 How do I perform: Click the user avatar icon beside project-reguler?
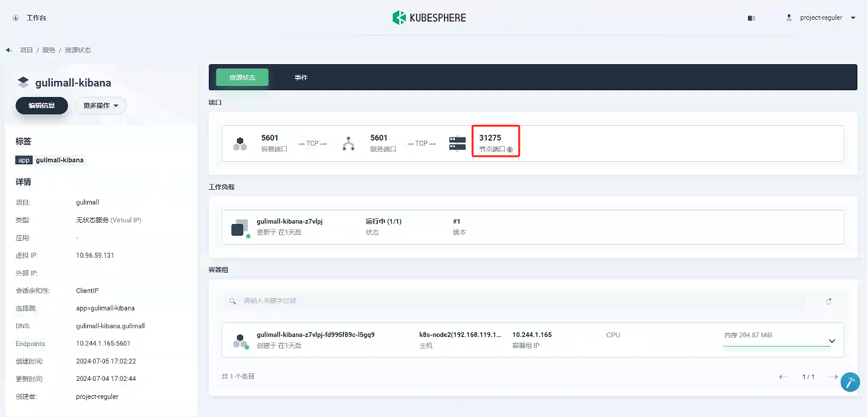point(789,17)
